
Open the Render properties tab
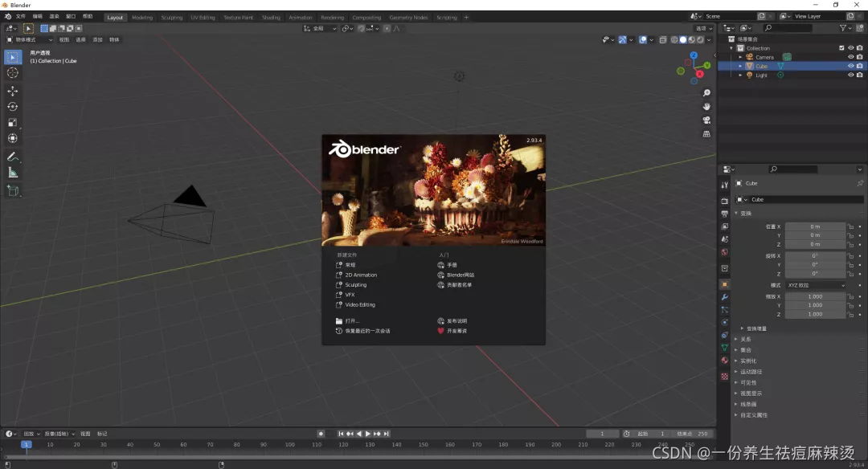click(725, 201)
